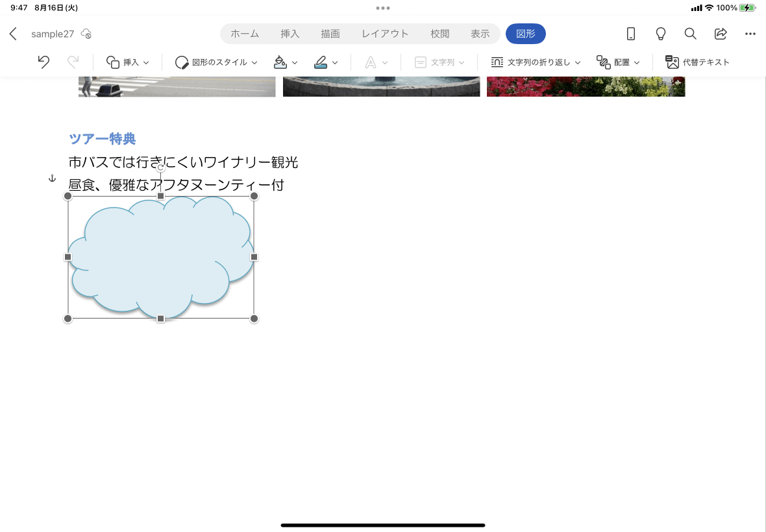Select the 図形 shape tab
The width and height of the screenshot is (766, 532).
click(x=526, y=34)
